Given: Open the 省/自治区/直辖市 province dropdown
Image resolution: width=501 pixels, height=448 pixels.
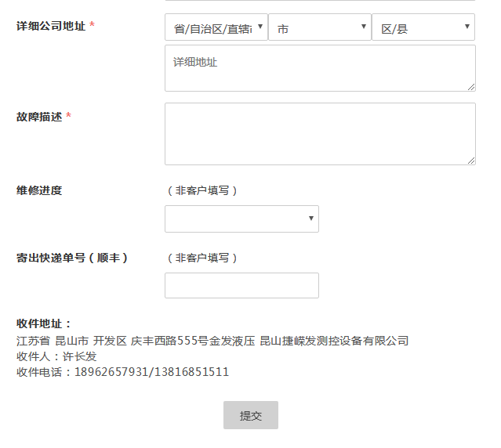Looking at the screenshot, I should (x=216, y=28).
